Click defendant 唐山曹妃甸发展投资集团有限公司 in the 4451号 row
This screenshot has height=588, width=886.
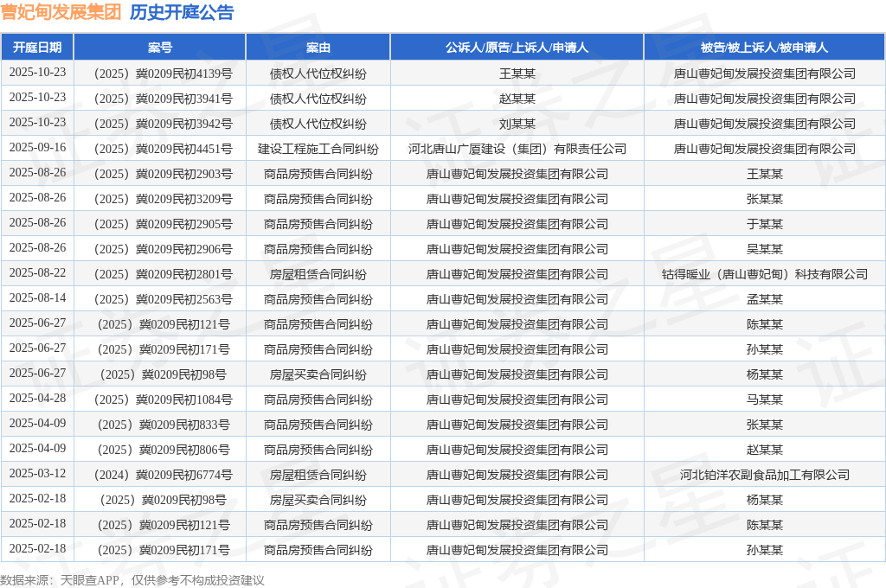coord(765,149)
